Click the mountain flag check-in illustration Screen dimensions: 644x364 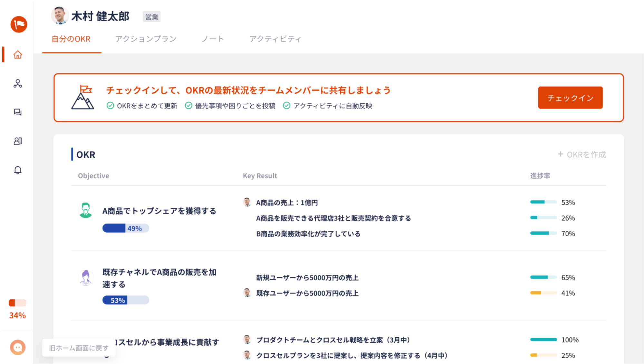(82, 97)
